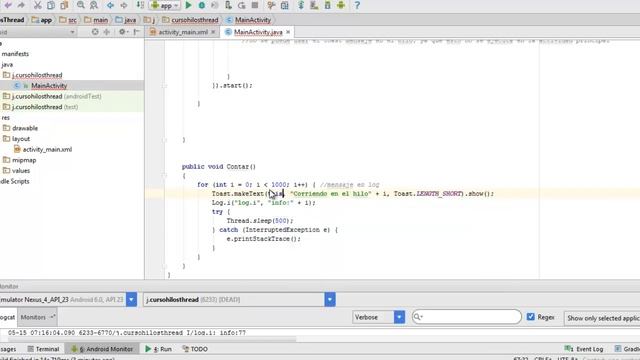The image size is (640, 360).
Task: Select the j.cursohilosthread (test) package
Action: (45, 107)
